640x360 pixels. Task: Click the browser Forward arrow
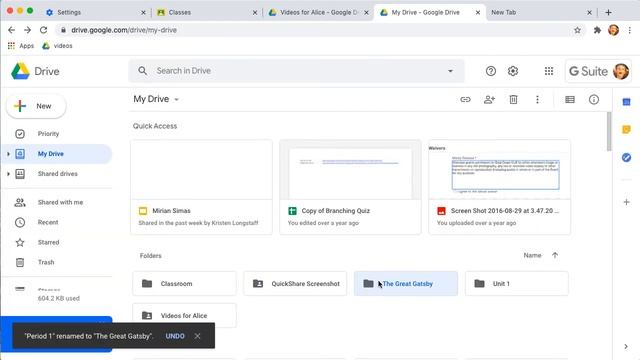pos(27,30)
